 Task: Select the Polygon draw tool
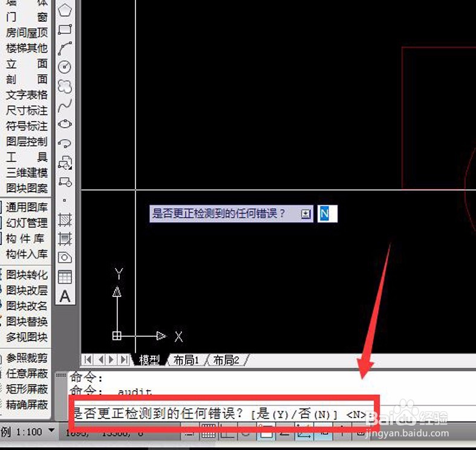[x=65, y=10]
